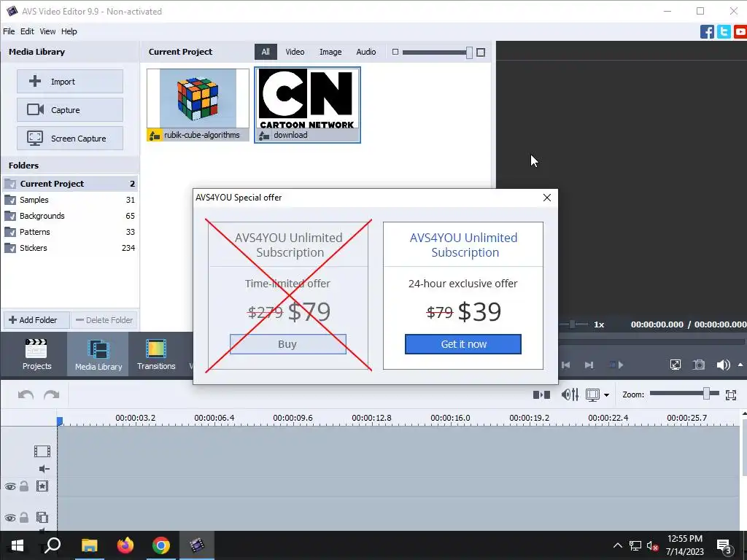Open Chrome from taskbar
747x560 pixels.
pos(161,545)
